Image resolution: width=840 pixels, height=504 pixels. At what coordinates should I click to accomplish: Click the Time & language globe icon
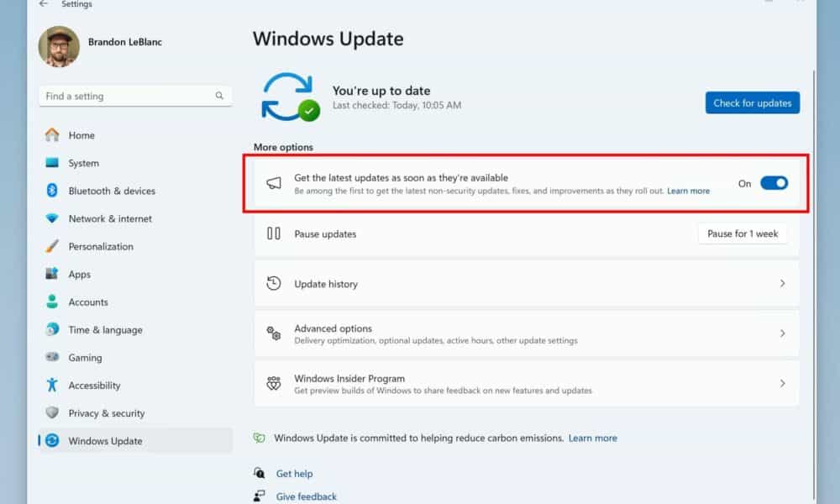tap(52, 328)
